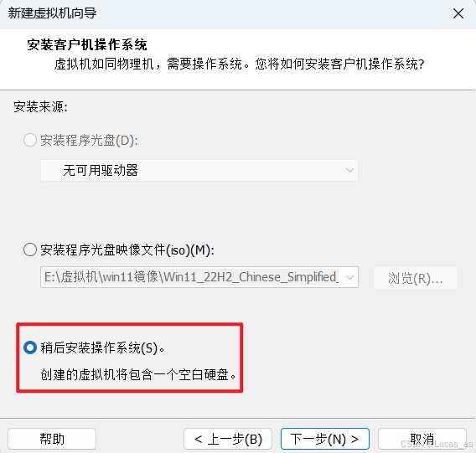Click the 新建虚拟机向导 title bar text
476x453 pixels.
52,13
